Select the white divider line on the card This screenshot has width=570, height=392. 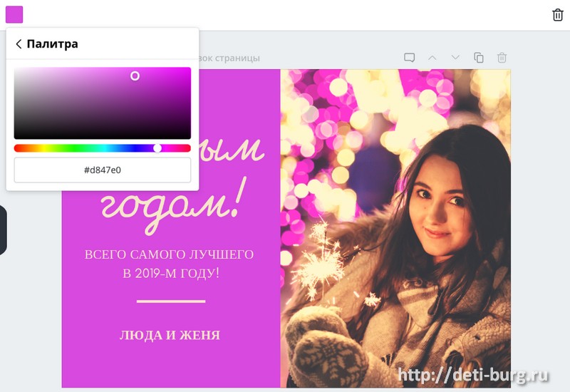pos(170,301)
